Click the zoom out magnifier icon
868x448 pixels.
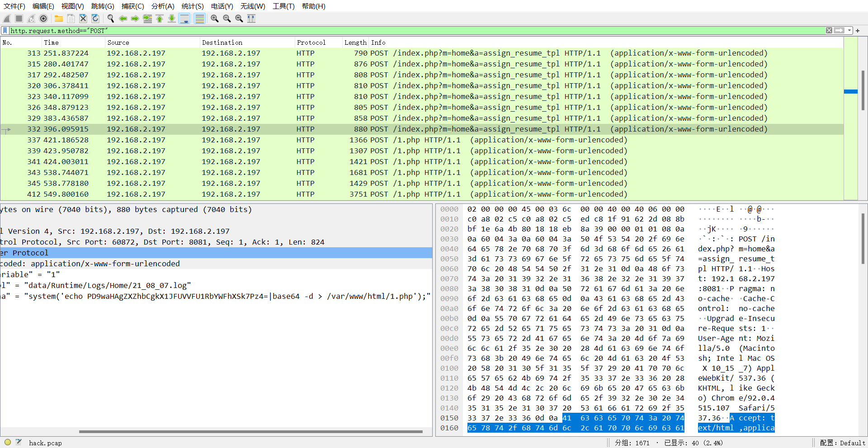coord(227,19)
